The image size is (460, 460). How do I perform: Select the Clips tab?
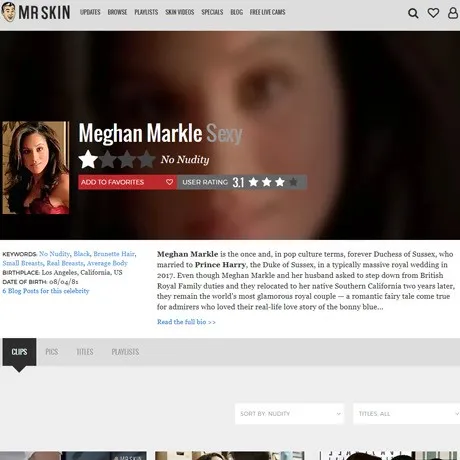tap(19, 352)
